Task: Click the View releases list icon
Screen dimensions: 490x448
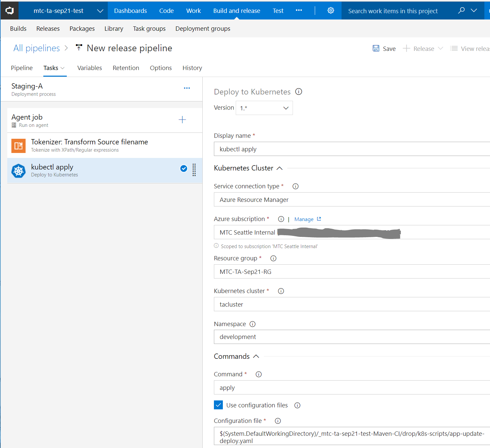Action: click(x=454, y=49)
